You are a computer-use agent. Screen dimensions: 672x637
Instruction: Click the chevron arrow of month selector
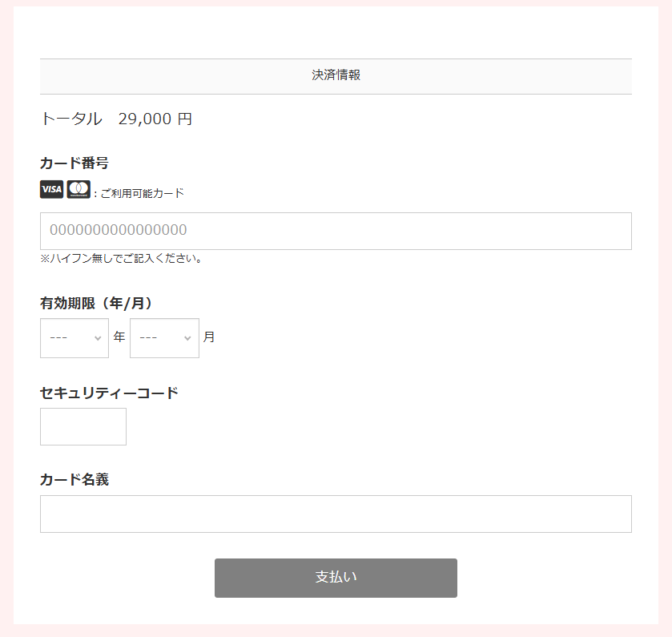(x=187, y=338)
